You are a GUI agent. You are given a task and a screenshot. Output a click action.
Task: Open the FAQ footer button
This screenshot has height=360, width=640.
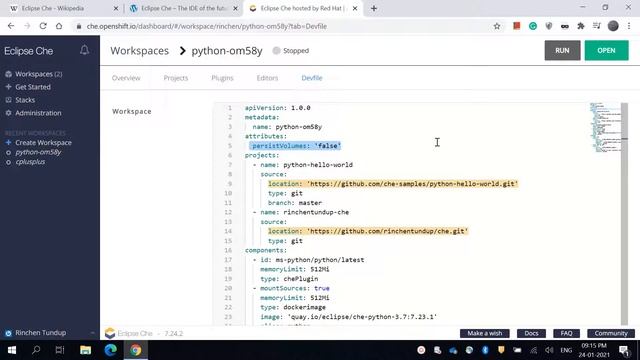[566, 333]
